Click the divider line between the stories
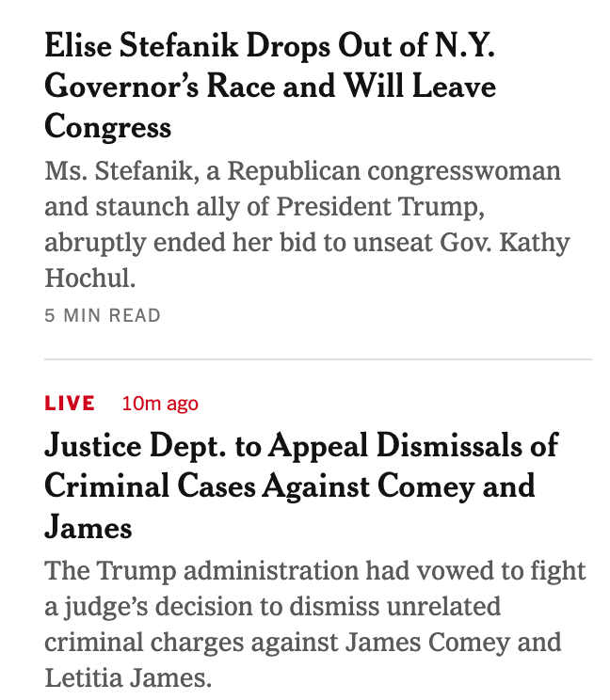This screenshot has height=700, width=610. coord(318,359)
